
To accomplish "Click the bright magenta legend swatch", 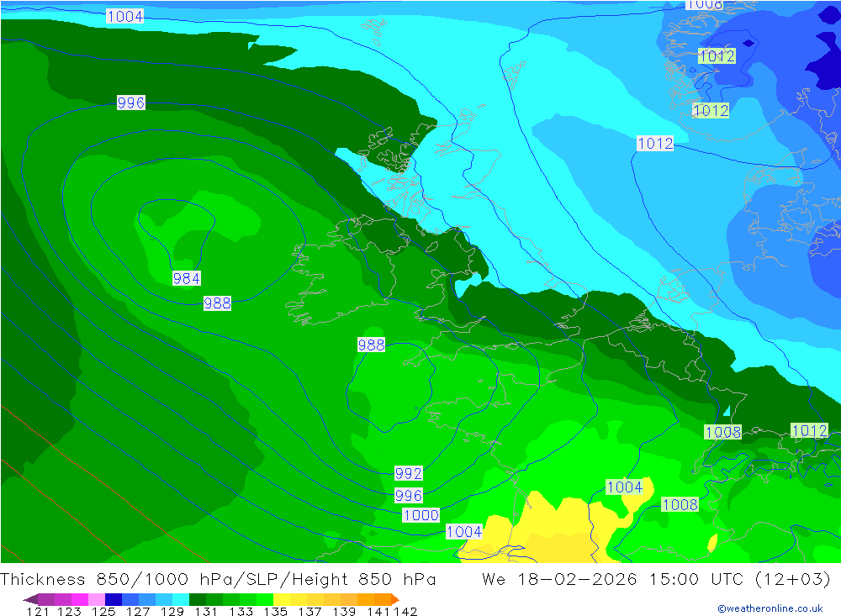I will pos(80,599).
